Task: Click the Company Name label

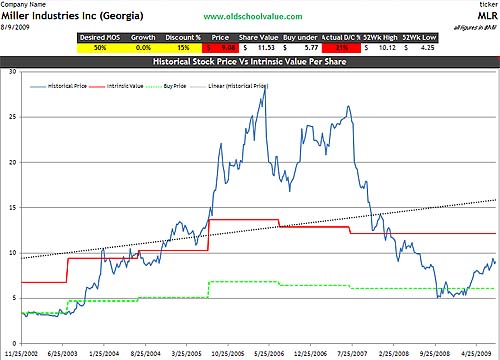Action: 23,4
